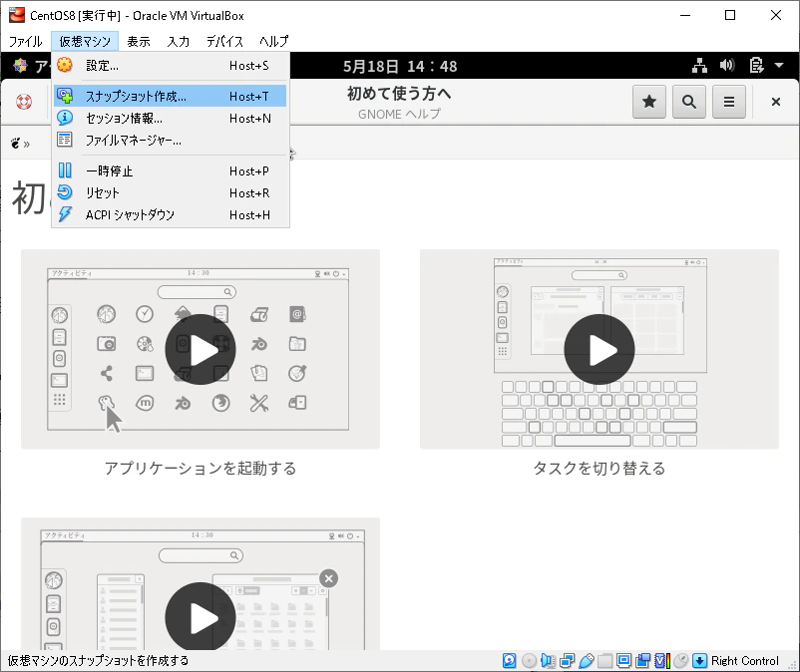The height and width of the screenshot is (672, 800).
Task: Click the GNOME network icon in top bar
Action: tap(699, 66)
